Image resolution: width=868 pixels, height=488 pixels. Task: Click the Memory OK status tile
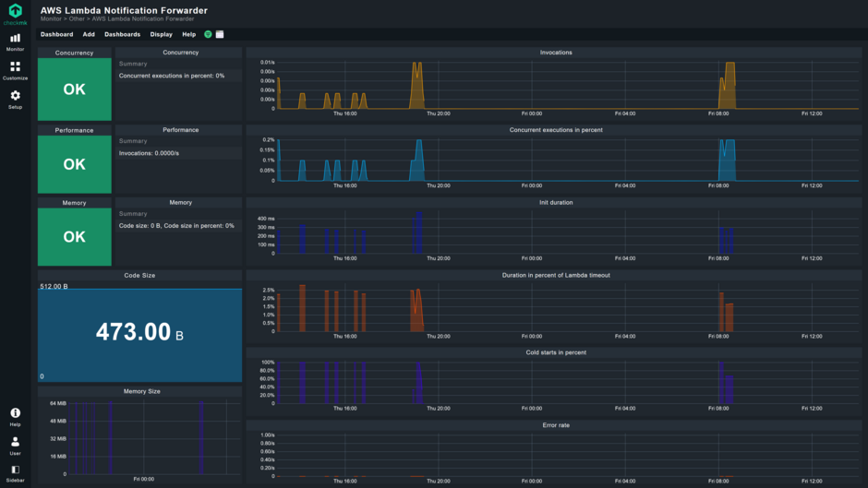[x=74, y=236]
